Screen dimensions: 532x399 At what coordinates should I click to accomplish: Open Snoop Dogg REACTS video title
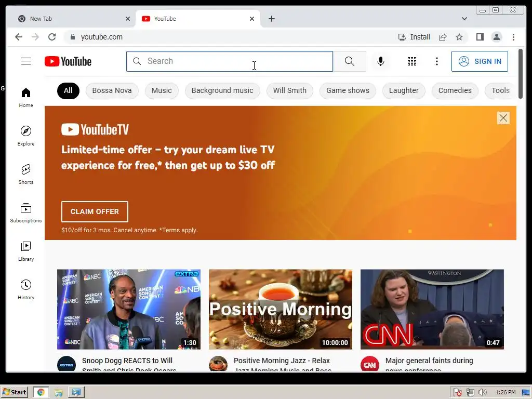click(129, 364)
